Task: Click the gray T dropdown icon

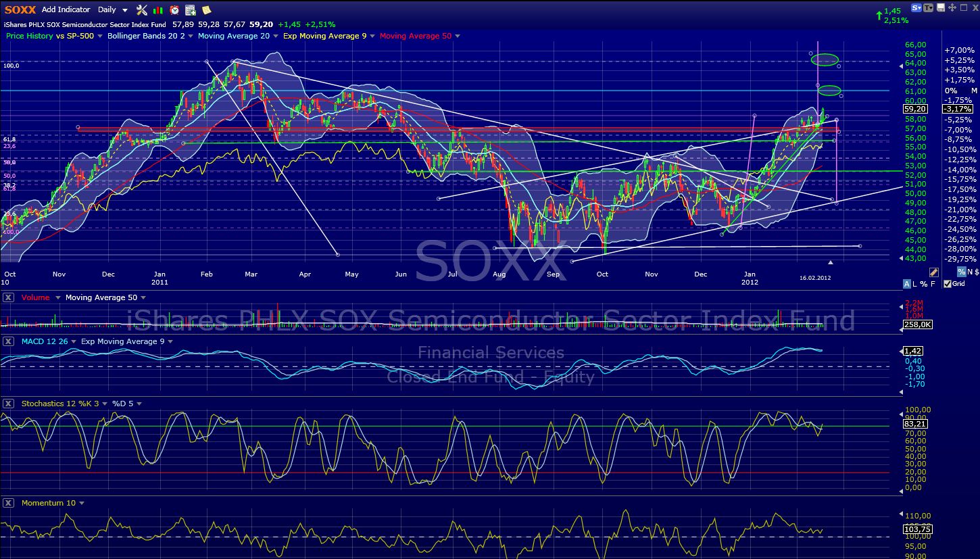Action: pyautogui.click(x=929, y=7)
